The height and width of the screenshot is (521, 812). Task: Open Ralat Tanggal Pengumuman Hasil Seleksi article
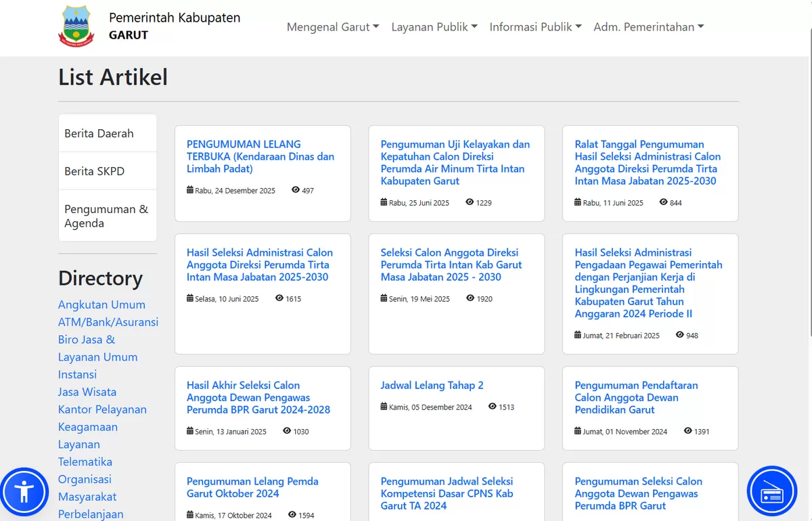pyautogui.click(x=648, y=162)
